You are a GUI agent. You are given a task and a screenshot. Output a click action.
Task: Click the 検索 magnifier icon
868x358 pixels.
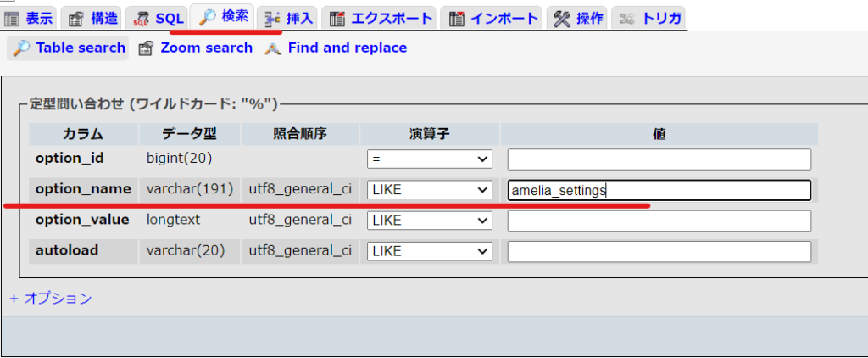(x=207, y=19)
